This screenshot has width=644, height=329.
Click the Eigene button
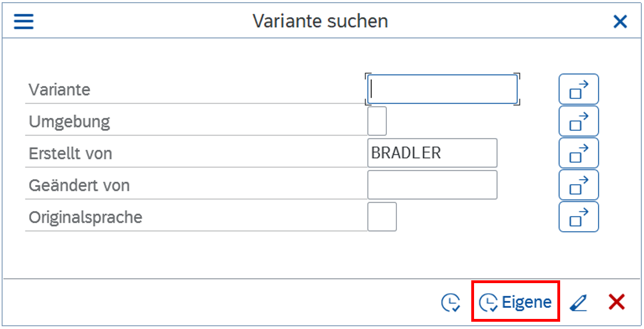coord(515,302)
